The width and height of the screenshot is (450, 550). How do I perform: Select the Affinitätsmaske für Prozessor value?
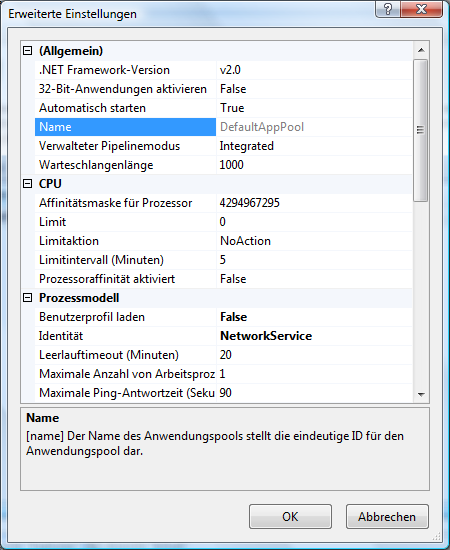click(314, 203)
